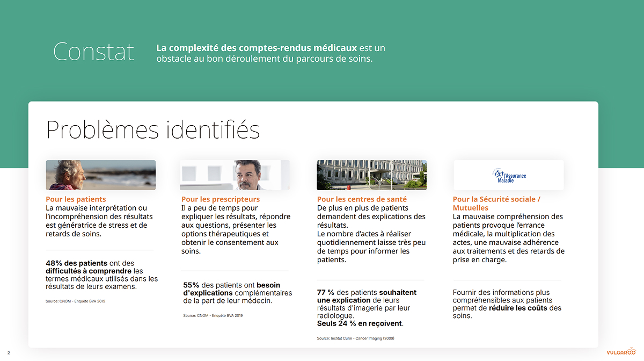The height and width of the screenshot is (361, 644).
Task: Select the health center building photo
Action: (x=371, y=175)
